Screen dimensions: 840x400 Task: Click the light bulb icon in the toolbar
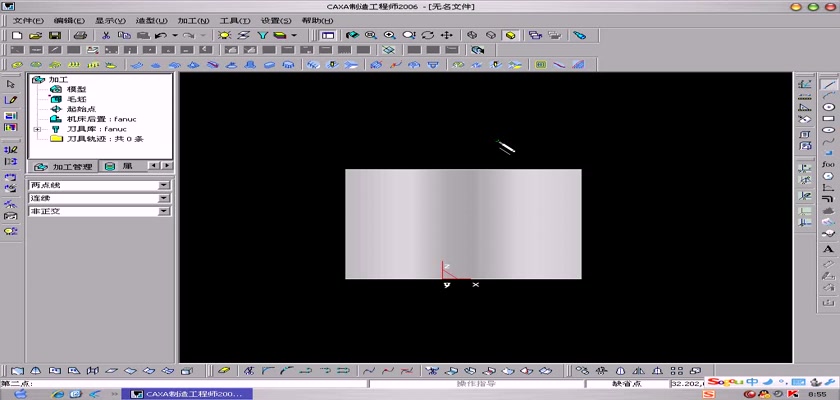[224, 35]
